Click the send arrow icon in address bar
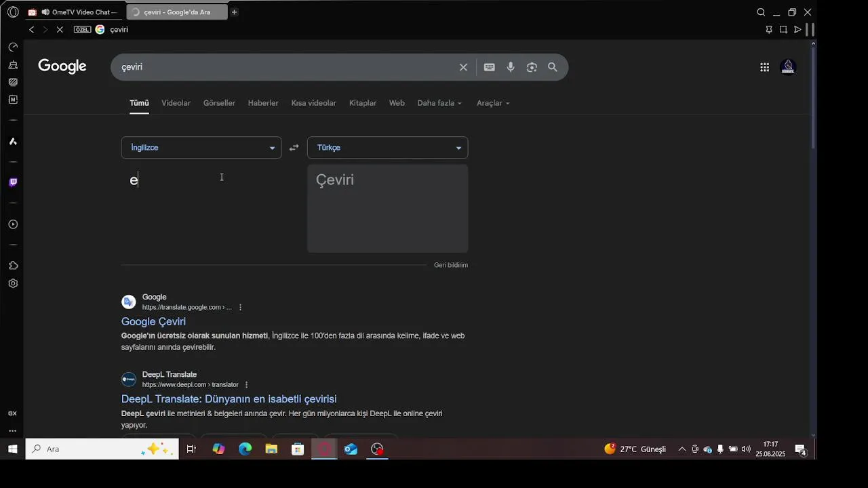This screenshot has width=868, height=488. coord(797,30)
